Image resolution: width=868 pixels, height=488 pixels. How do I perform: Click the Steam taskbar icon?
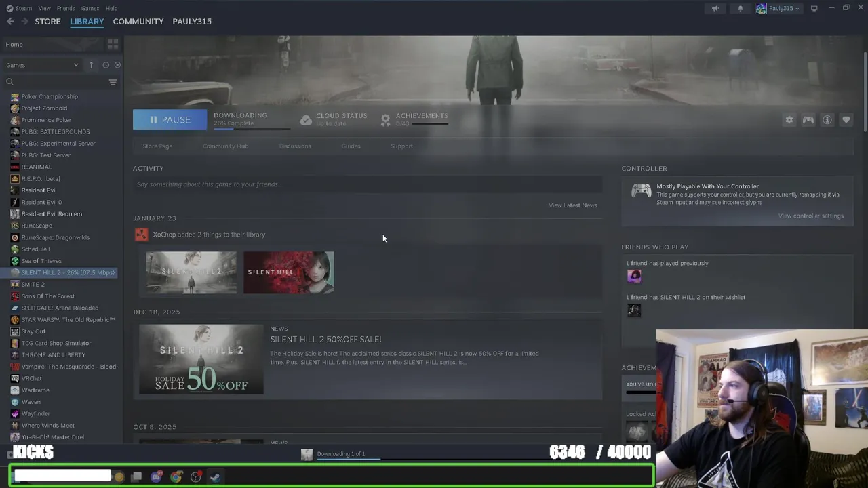point(215,476)
